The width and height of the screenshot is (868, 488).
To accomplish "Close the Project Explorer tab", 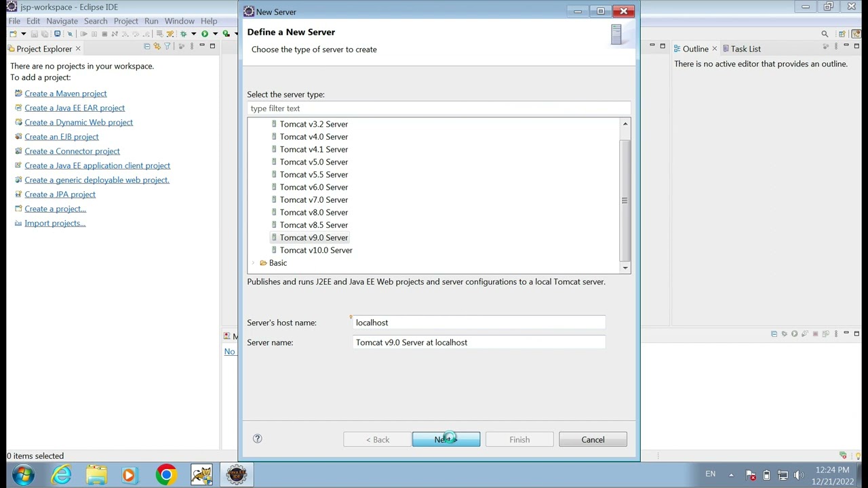I will click(78, 49).
